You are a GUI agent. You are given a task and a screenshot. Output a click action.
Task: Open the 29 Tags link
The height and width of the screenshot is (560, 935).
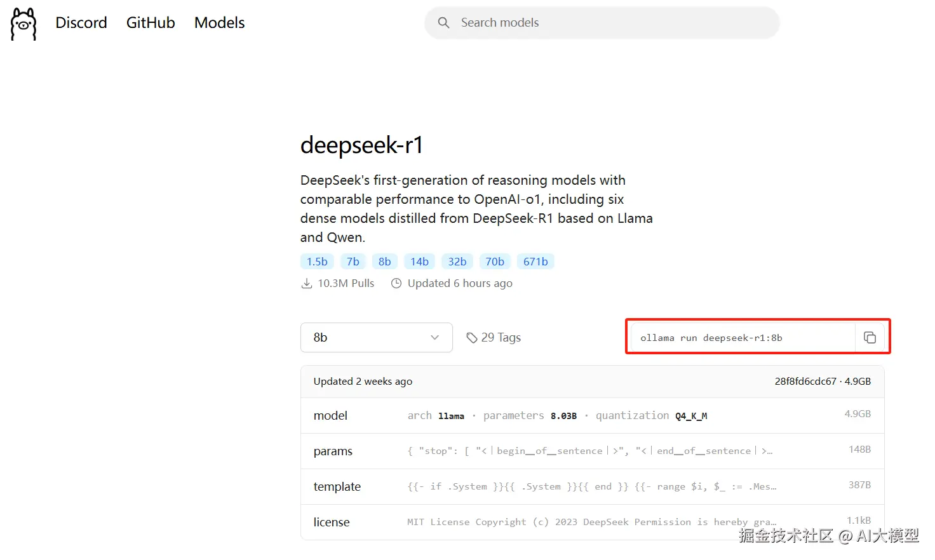pyautogui.click(x=501, y=338)
